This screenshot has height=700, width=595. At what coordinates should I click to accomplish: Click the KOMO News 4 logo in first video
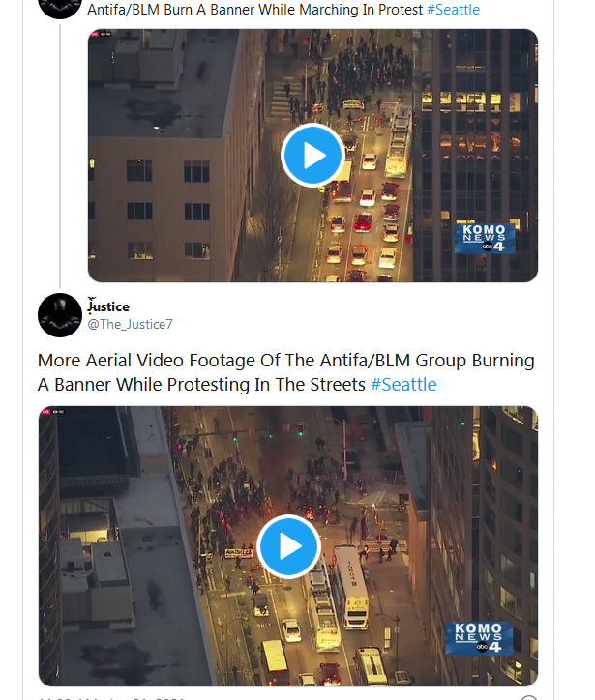[485, 239]
